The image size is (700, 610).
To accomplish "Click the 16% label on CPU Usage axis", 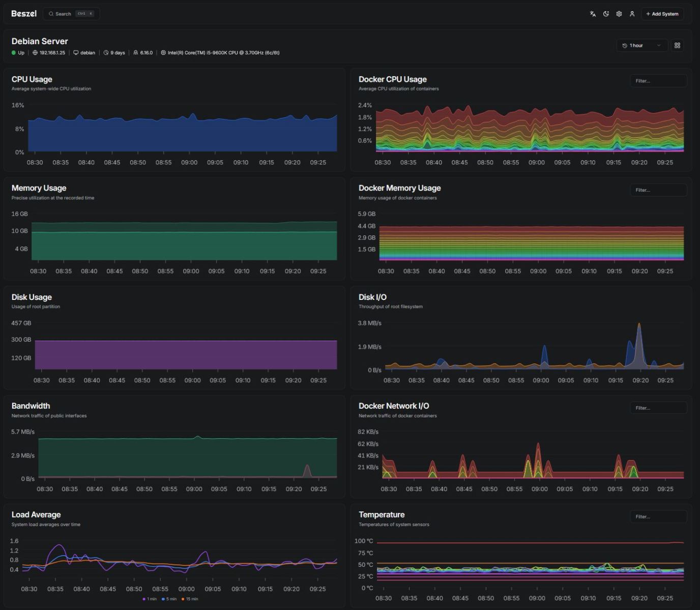I will (x=18, y=105).
